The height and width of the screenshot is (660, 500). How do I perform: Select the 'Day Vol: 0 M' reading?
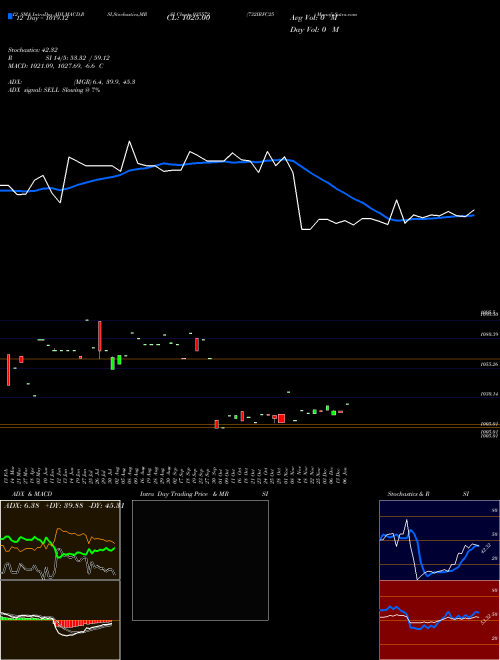click(314, 30)
